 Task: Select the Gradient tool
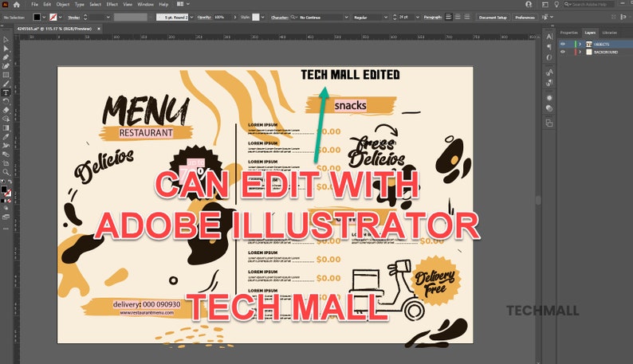pos(6,128)
